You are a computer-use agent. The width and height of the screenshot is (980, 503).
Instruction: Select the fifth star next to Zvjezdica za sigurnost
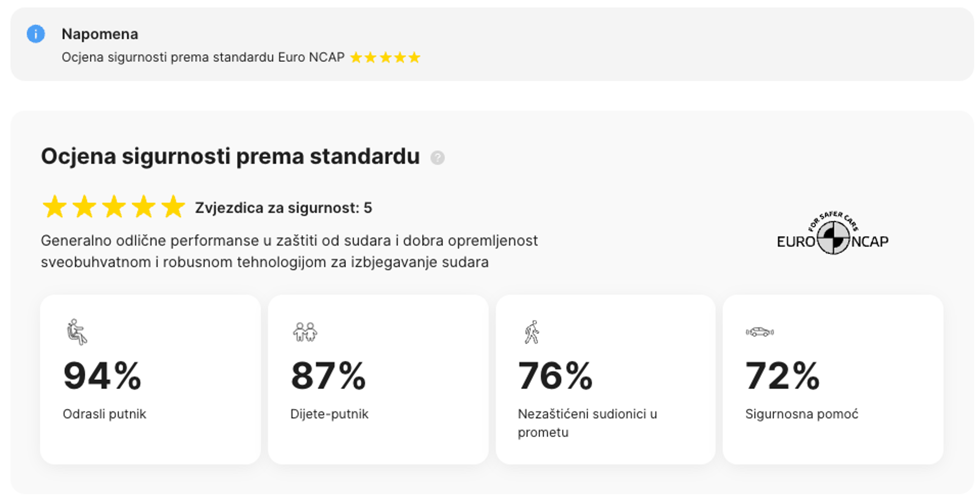tap(174, 206)
